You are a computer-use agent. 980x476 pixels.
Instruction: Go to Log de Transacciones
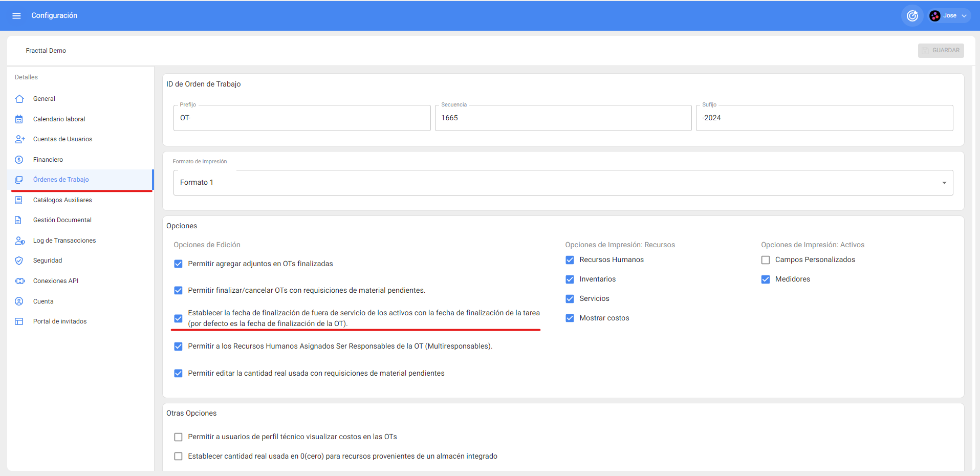tap(64, 241)
